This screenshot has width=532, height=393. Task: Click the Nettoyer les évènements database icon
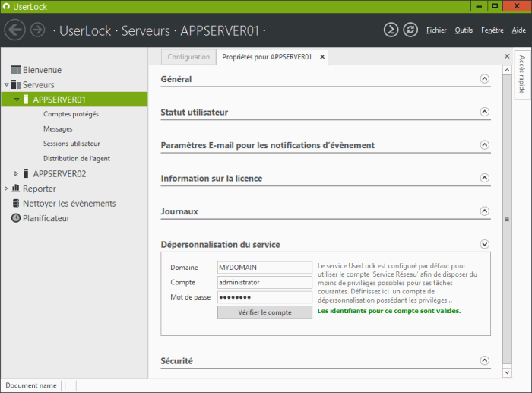click(16, 203)
